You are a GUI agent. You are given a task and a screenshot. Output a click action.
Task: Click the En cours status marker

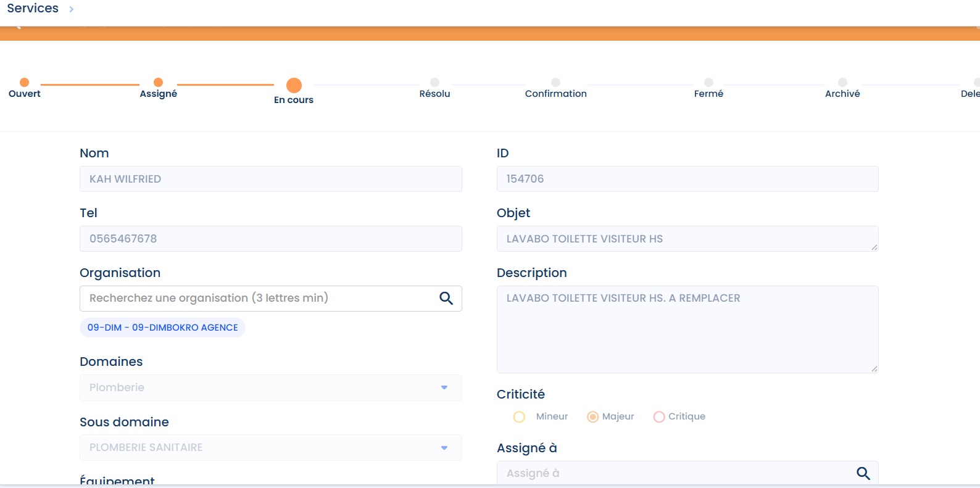pyautogui.click(x=294, y=86)
